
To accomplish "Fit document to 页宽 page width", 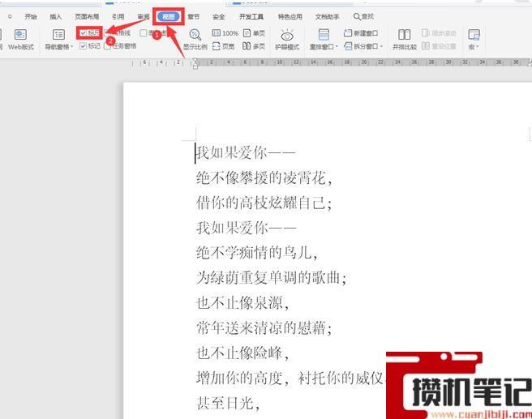I will (x=224, y=46).
